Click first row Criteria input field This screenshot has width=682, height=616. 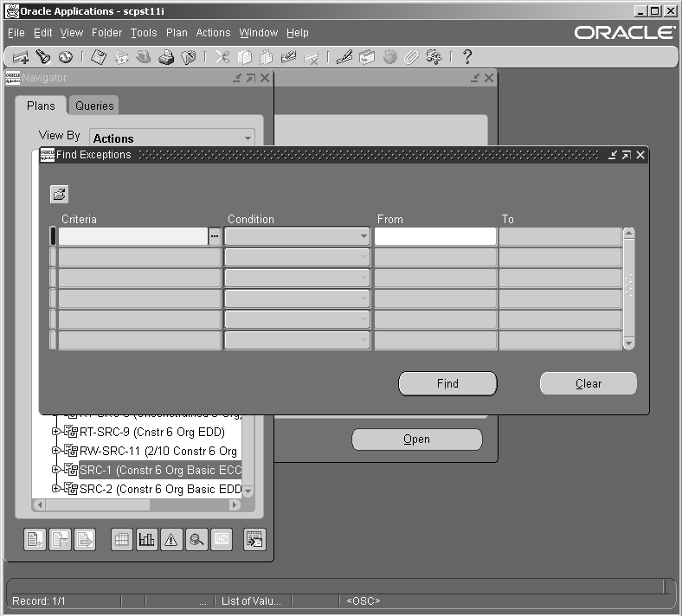coord(133,236)
